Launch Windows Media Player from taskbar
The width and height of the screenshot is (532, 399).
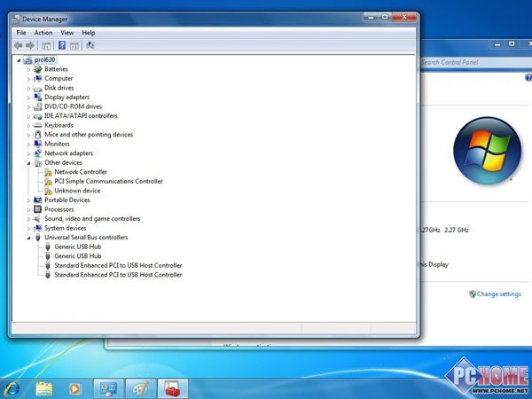75,388
